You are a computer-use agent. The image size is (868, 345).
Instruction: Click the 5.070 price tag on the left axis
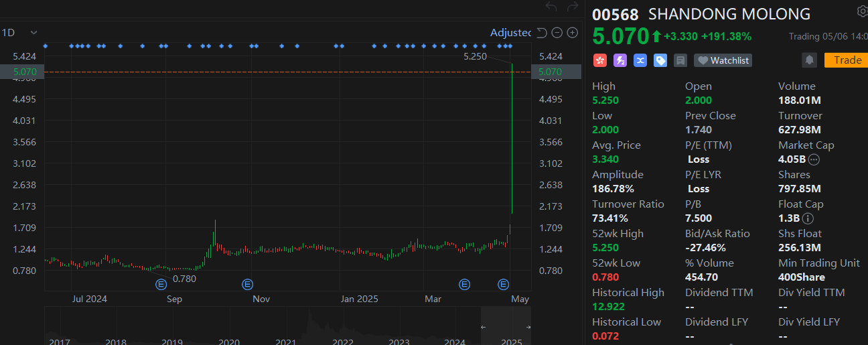pos(22,72)
